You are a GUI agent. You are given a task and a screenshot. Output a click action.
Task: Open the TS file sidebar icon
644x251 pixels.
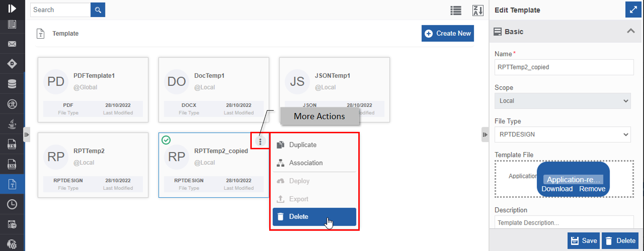tap(12, 144)
